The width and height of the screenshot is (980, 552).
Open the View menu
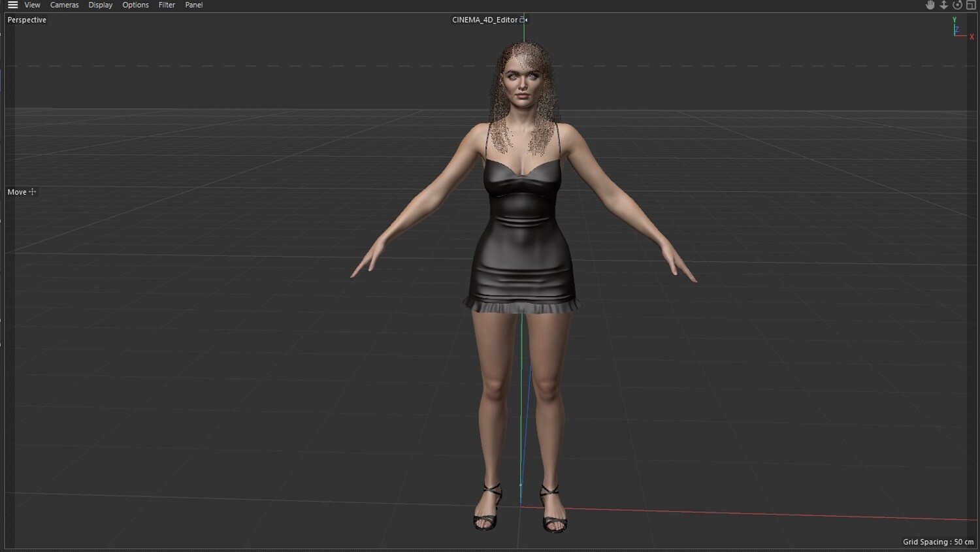coord(32,5)
